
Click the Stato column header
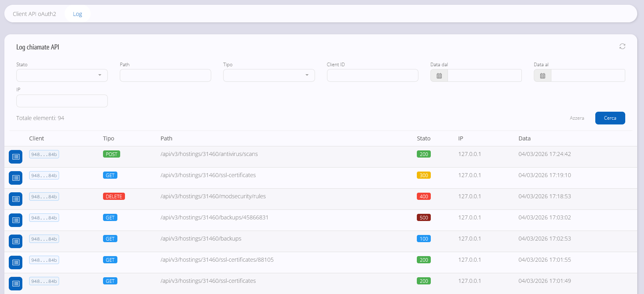(424, 138)
